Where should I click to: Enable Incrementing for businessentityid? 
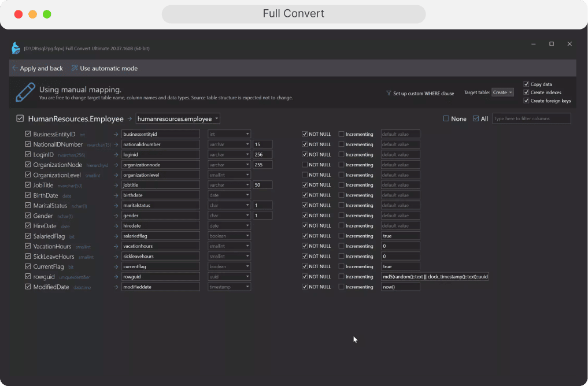click(341, 134)
